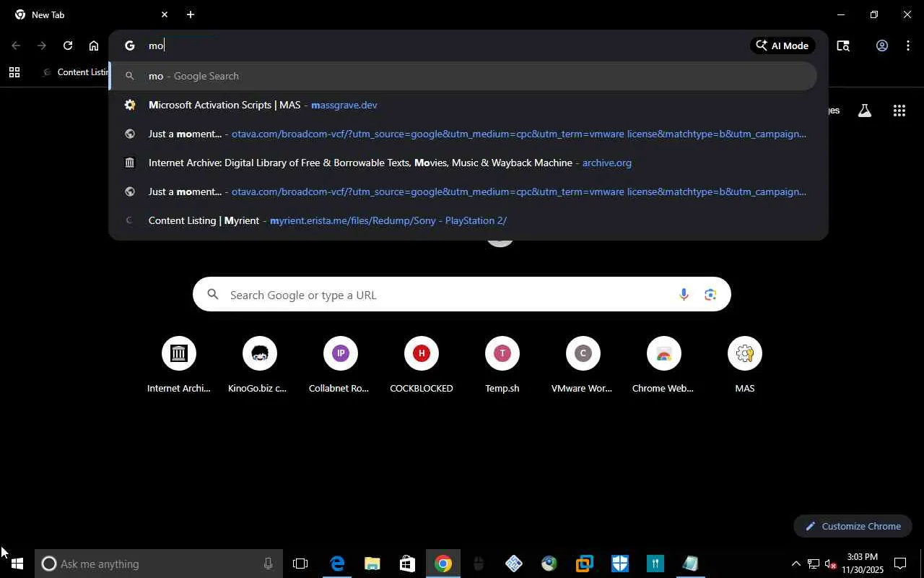Open the Temp.sh shortcut
Viewport: 924px width, 578px height.
point(502,365)
